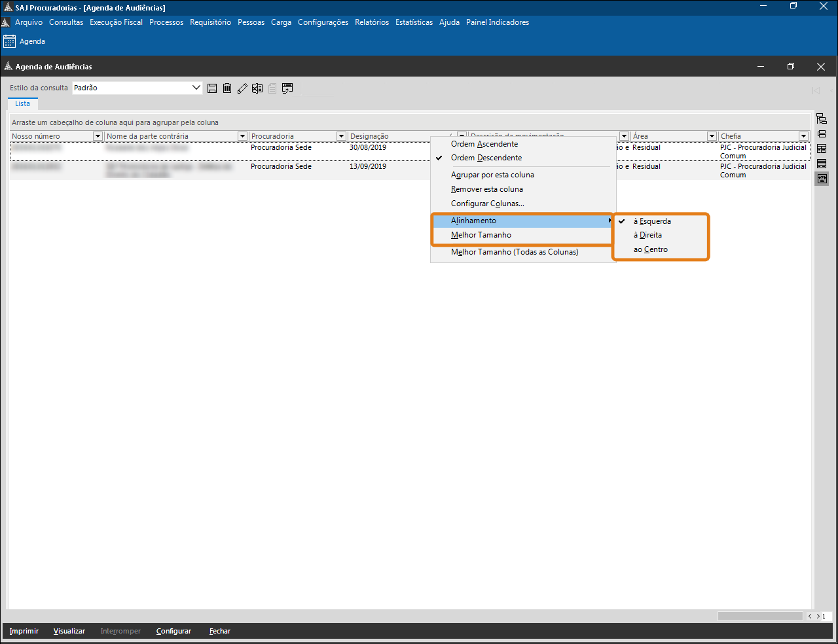Switch to the Lista tab
838x644 pixels.
click(x=22, y=103)
